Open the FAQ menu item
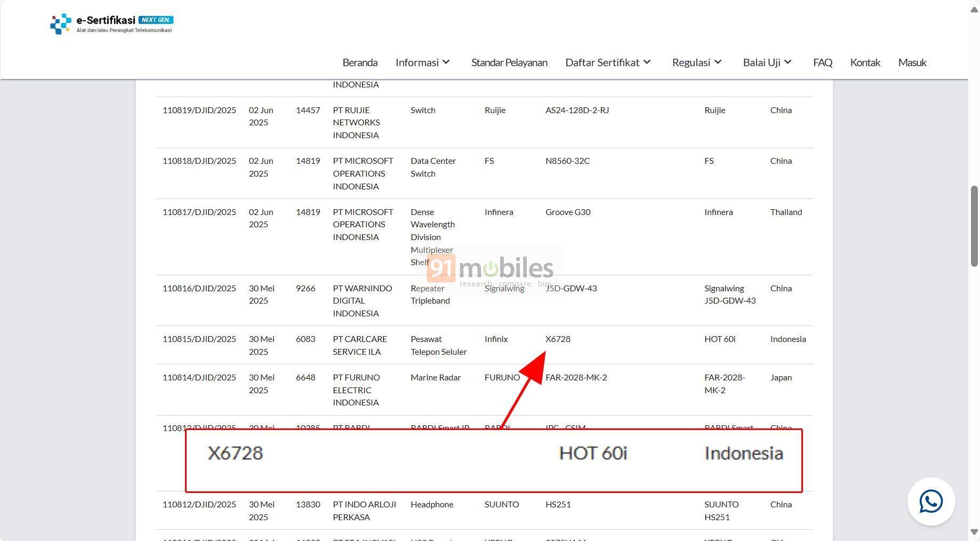980x541 pixels. pyautogui.click(x=823, y=62)
